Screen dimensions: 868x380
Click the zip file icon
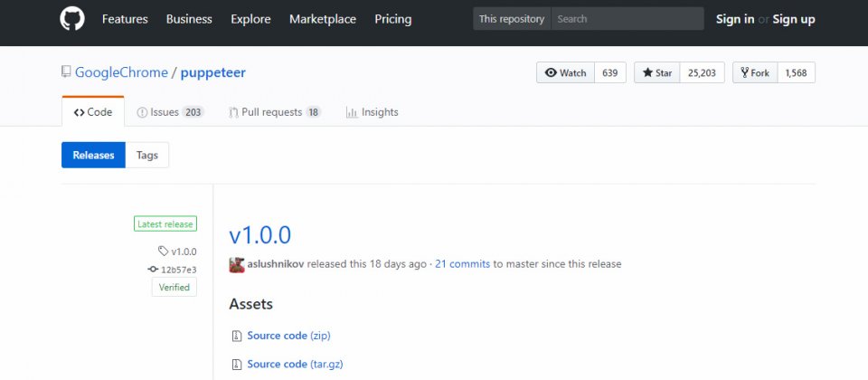tap(237, 336)
